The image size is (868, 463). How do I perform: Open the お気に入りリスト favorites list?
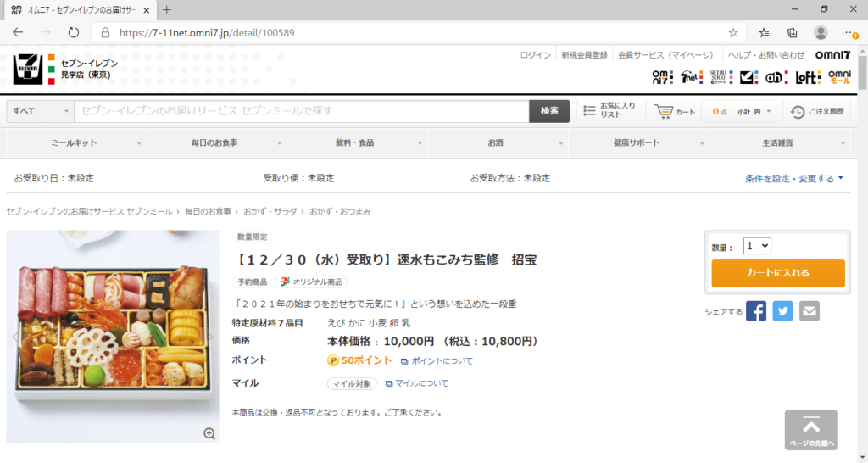(x=609, y=110)
